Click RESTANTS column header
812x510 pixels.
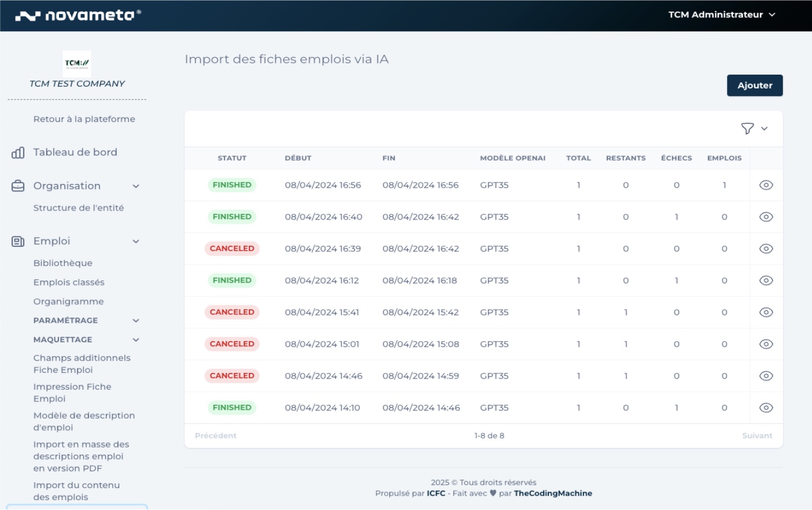tap(626, 158)
